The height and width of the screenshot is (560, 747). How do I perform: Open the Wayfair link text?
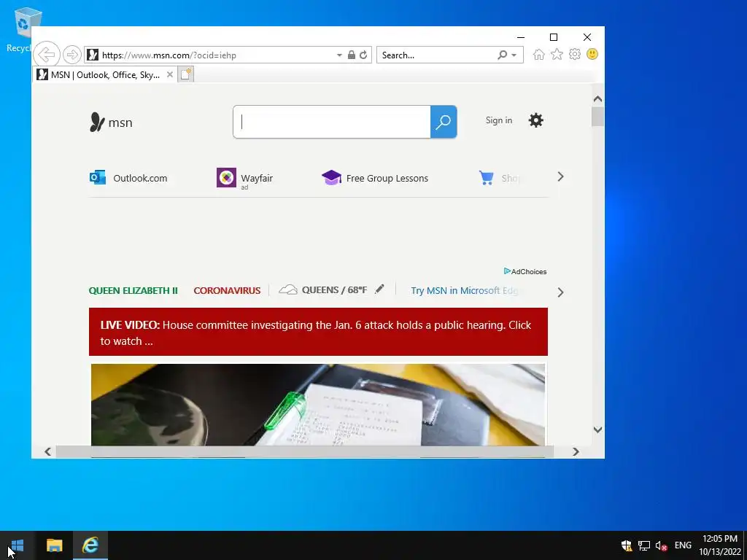tap(257, 178)
